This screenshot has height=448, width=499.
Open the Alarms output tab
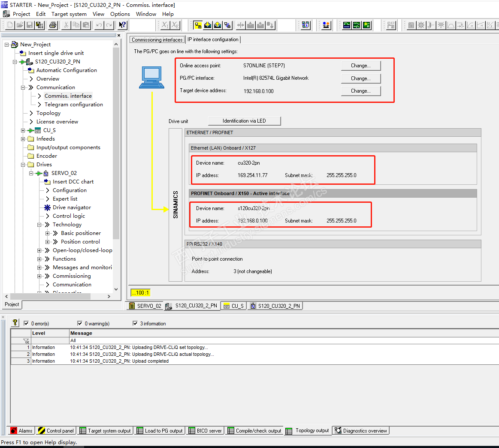tap(21, 430)
